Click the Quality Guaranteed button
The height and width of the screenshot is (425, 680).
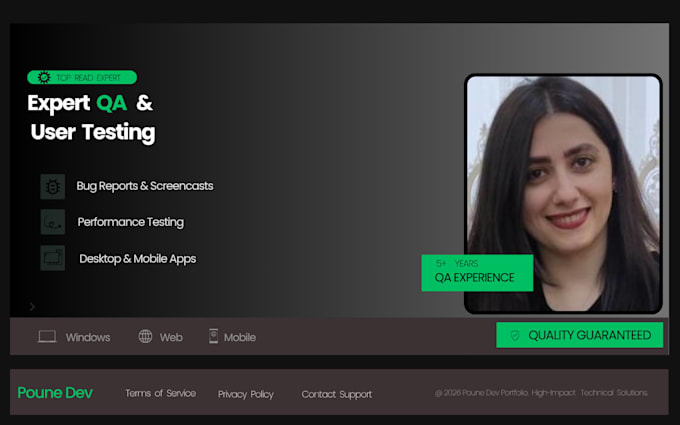tap(579, 335)
